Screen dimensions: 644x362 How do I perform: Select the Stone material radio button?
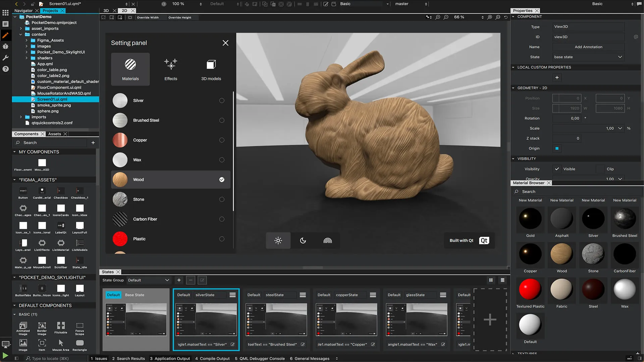coord(222,199)
